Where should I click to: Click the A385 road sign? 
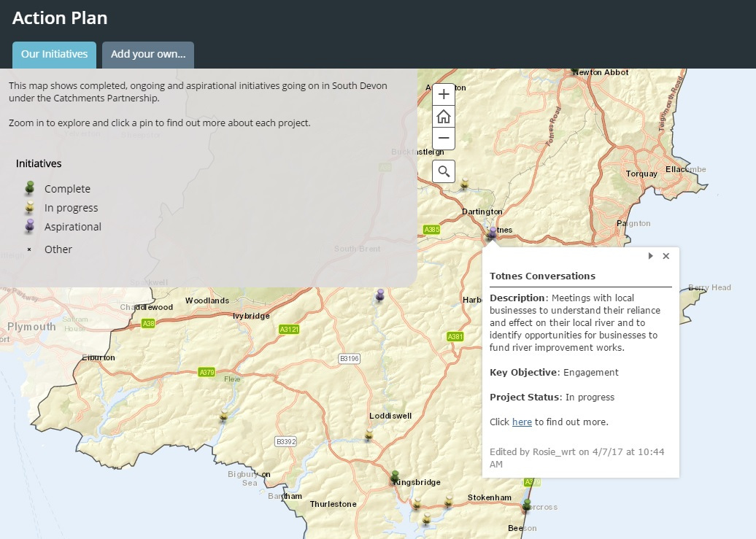coord(431,230)
